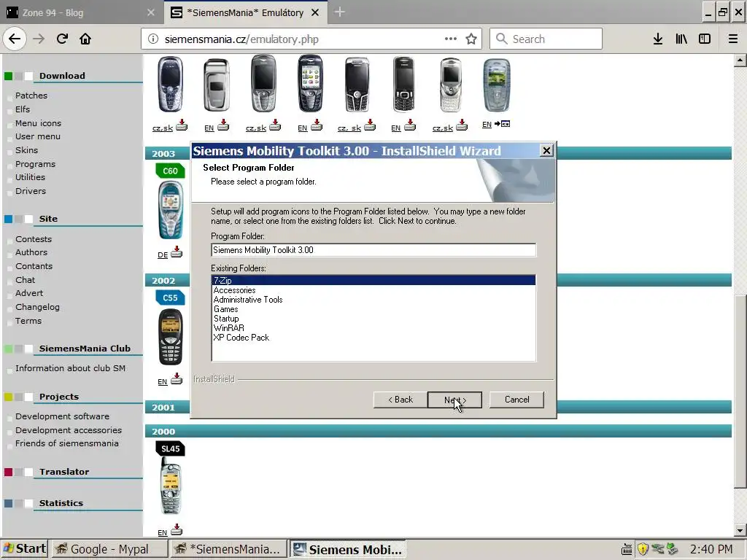
Task: Open the Chat sidebar link
Action: pos(26,280)
